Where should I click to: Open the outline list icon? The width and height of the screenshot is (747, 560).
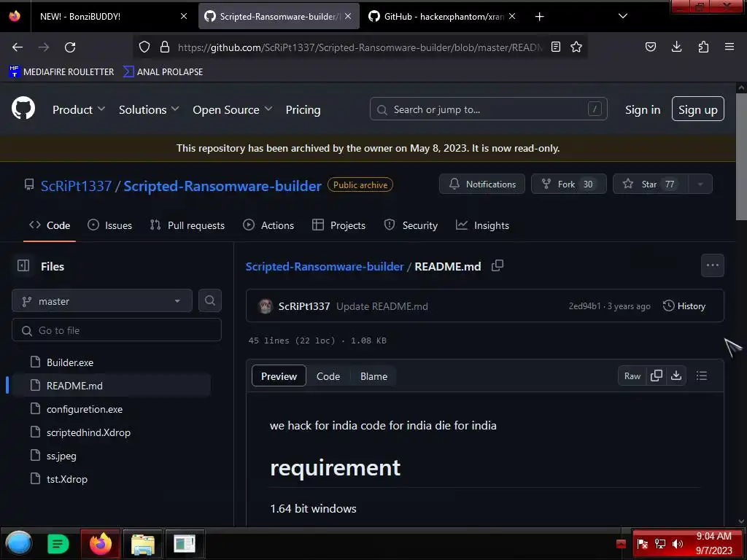(701, 376)
